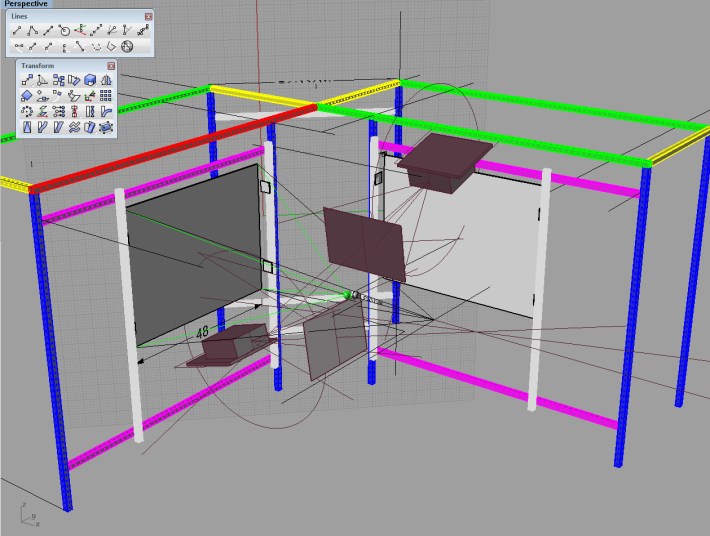710x536 pixels.
Task: Choose the polar array dotted circle icon
Action: click(27, 112)
